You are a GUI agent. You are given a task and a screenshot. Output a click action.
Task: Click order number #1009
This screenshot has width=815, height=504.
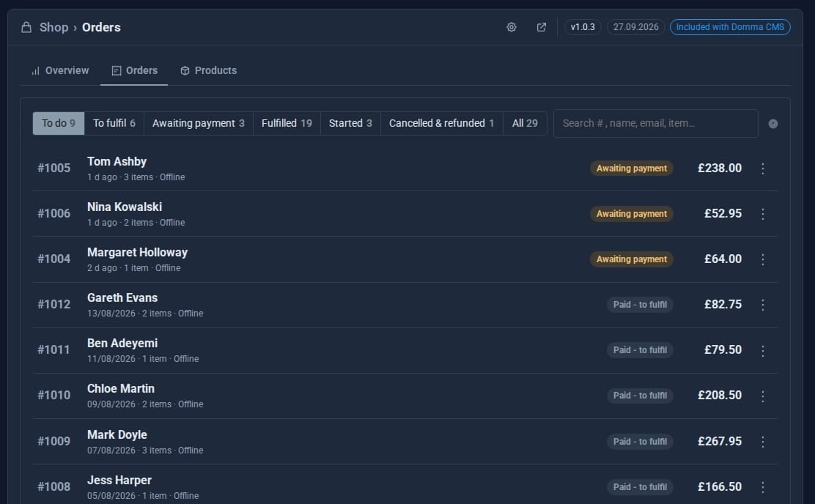click(x=54, y=441)
